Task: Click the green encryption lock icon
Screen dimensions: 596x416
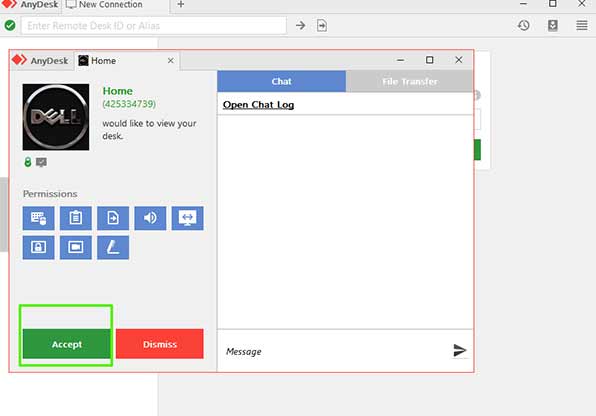Action: pos(27,162)
